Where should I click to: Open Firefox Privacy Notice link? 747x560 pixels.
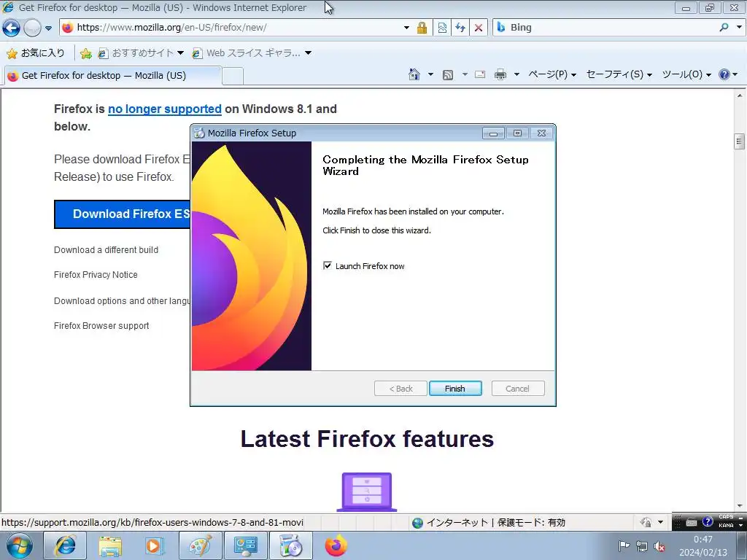tap(96, 275)
